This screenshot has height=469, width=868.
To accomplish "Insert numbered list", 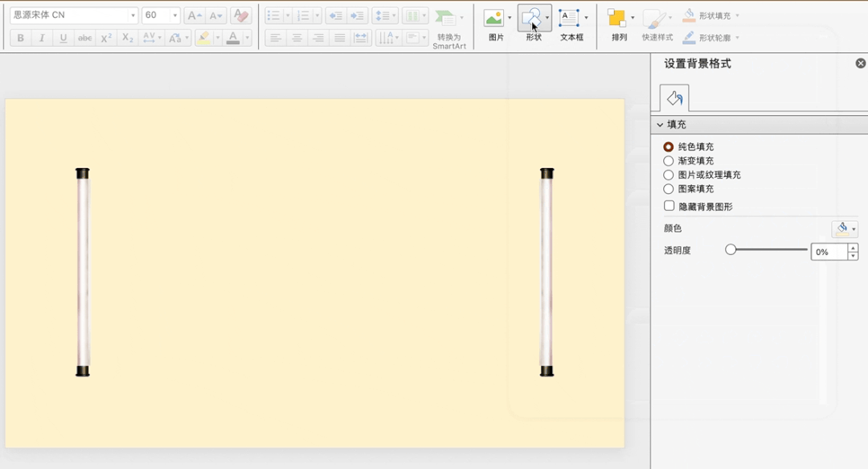I will pos(304,15).
